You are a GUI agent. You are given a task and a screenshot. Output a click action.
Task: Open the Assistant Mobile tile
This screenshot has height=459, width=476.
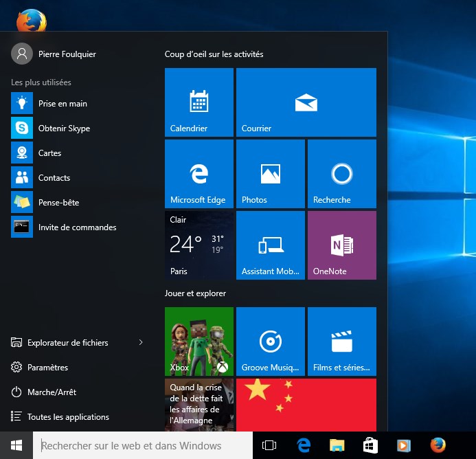pos(271,245)
